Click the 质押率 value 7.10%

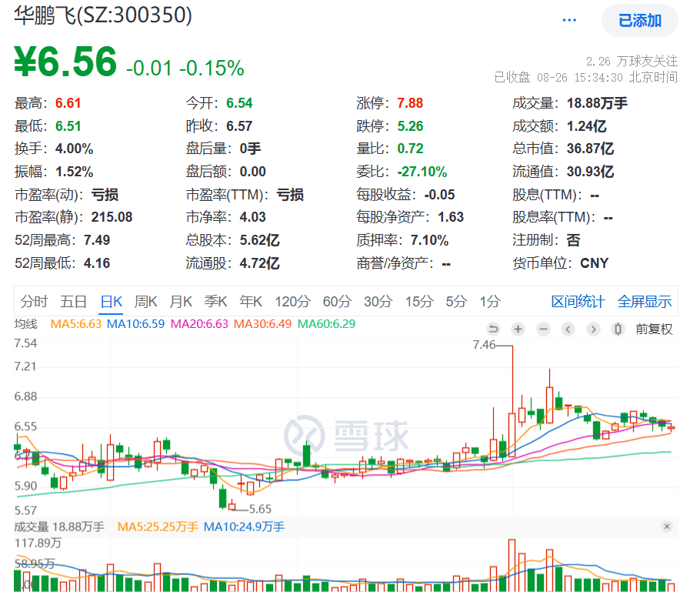click(x=429, y=240)
